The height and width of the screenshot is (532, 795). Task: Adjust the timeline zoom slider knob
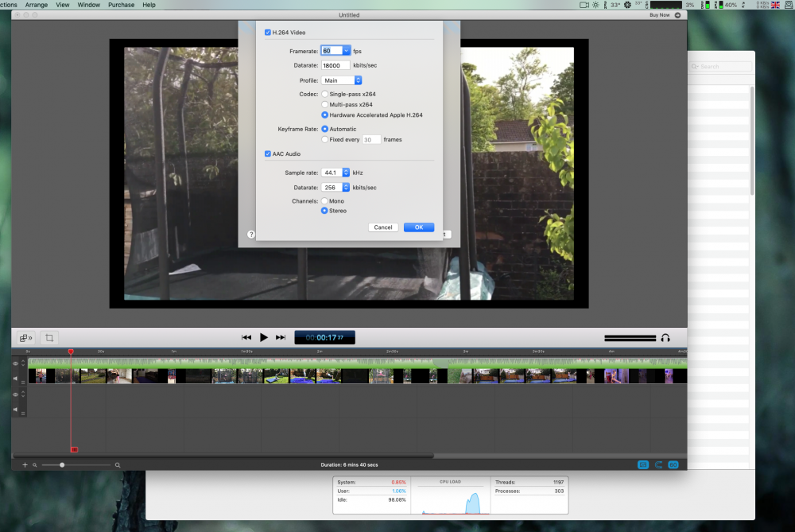(x=62, y=465)
